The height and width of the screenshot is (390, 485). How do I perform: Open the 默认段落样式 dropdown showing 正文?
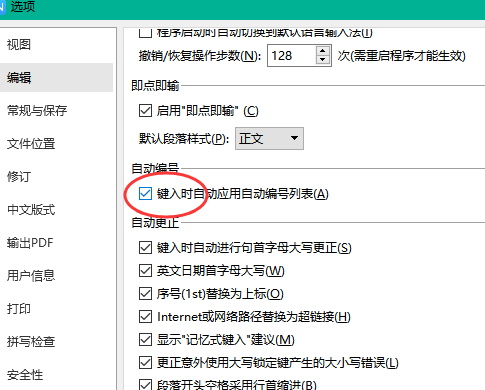coord(269,138)
